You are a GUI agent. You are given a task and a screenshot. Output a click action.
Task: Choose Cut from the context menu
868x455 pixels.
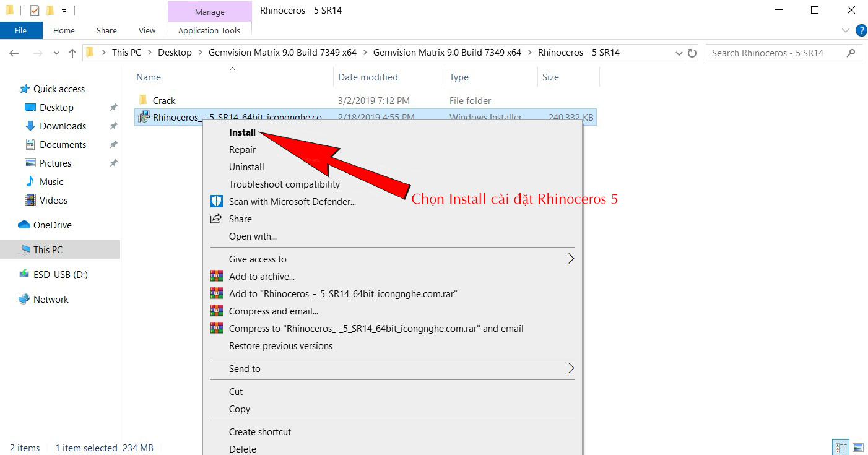tap(236, 391)
